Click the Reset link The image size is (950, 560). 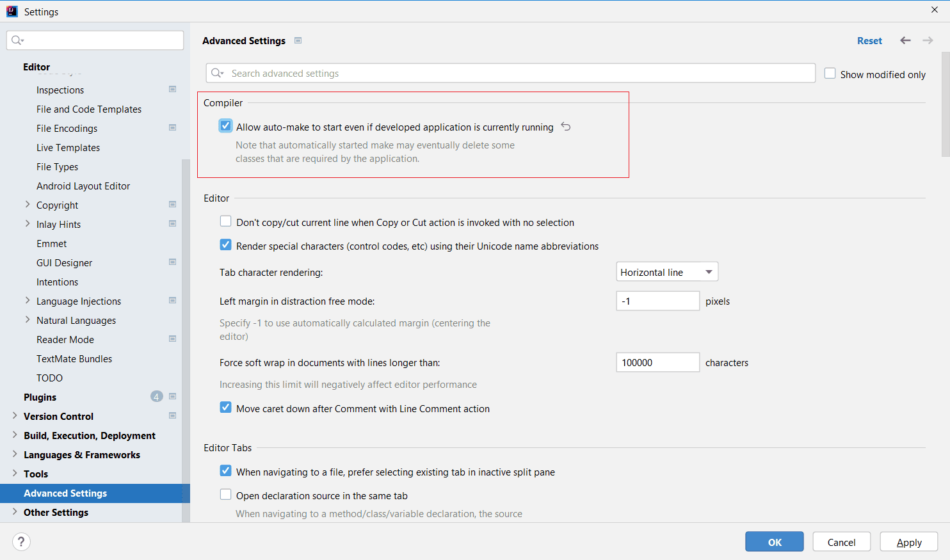(x=869, y=40)
